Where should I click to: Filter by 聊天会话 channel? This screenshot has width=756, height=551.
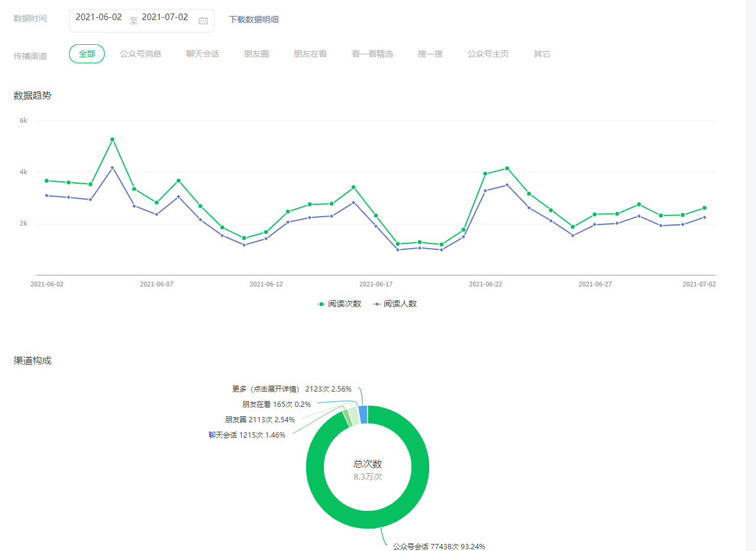(203, 54)
